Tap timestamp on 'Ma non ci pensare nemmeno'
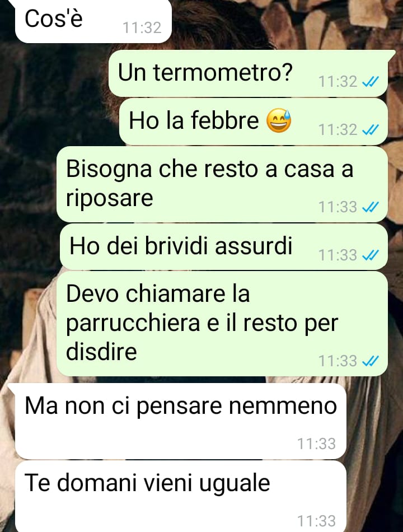Image resolution: width=403 pixels, height=532 pixels. click(x=316, y=444)
